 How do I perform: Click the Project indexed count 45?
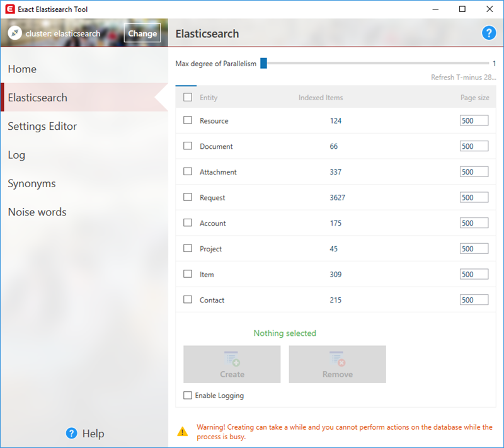pos(333,249)
